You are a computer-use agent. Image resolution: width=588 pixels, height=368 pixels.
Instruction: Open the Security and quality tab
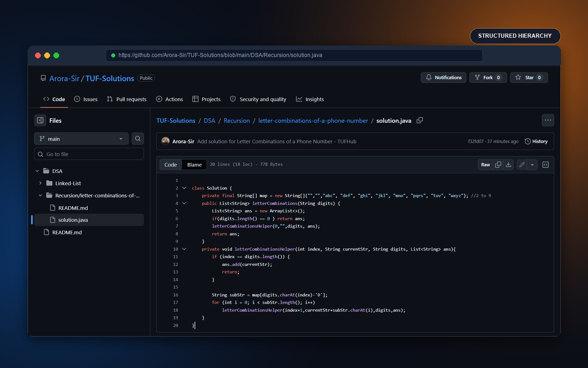coord(258,99)
